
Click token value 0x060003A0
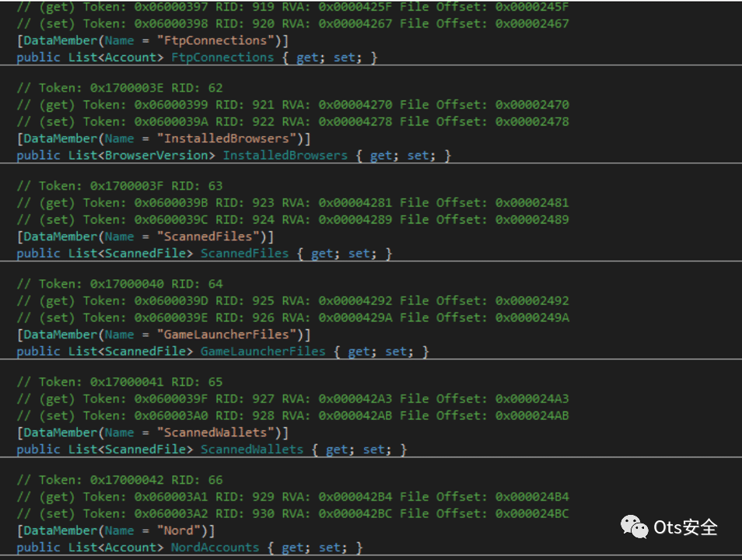point(171,415)
